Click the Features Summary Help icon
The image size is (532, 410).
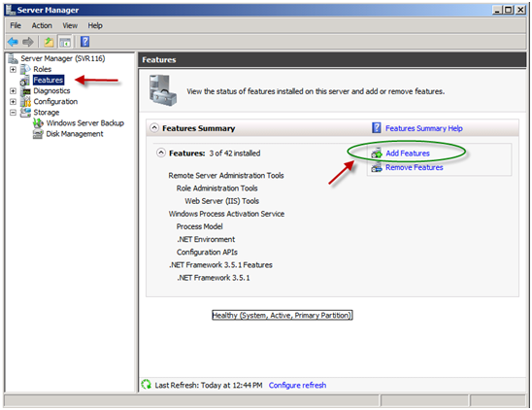[x=377, y=127]
